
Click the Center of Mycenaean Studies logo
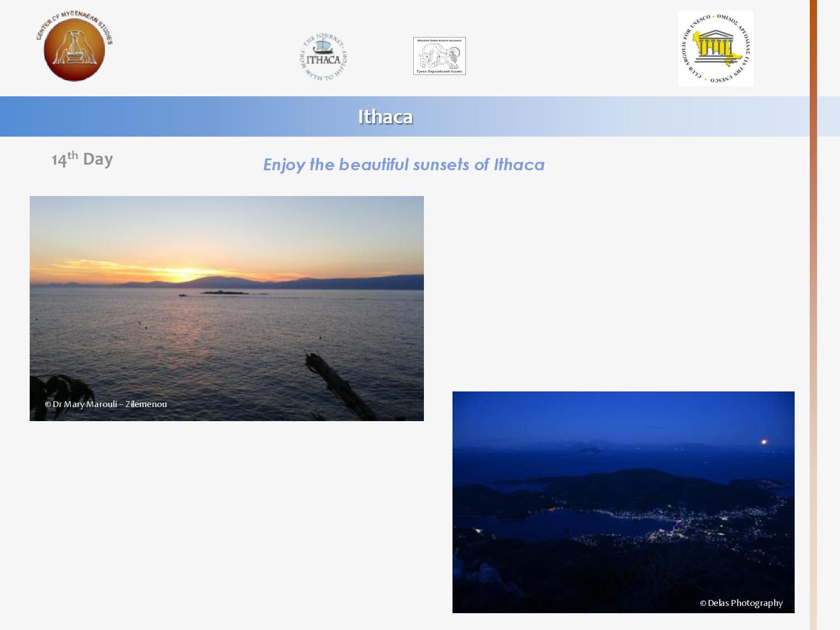click(74, 48)
